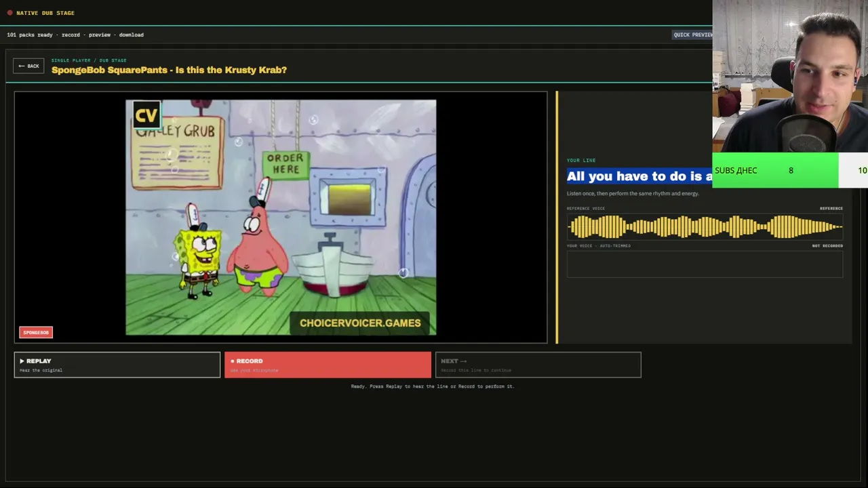Viewport: 868px width, 488px height.
Task: Click the yellow reference voice waveform
Action: tap(705, 227)
